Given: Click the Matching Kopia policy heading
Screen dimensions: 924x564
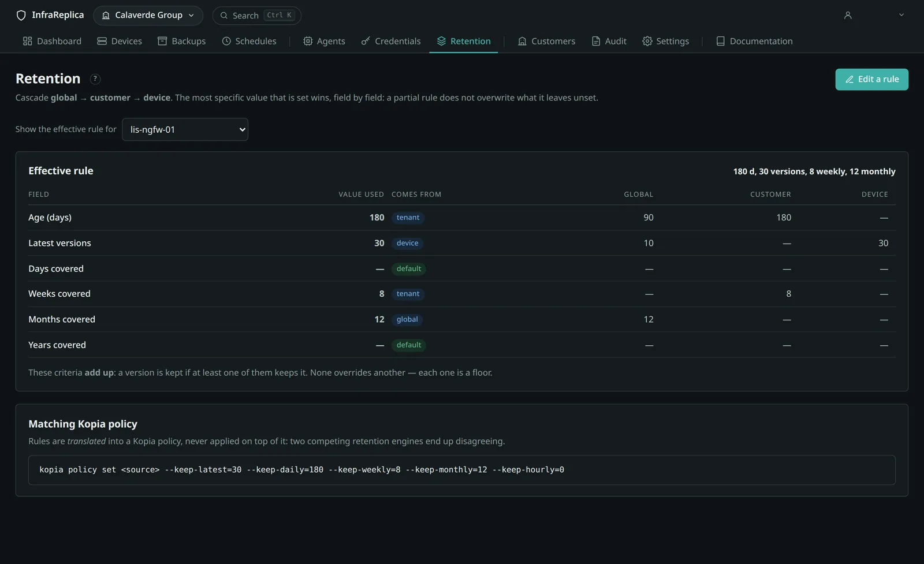Looking at the screenshot, I should pyautogui.click(x=83, y=424).
